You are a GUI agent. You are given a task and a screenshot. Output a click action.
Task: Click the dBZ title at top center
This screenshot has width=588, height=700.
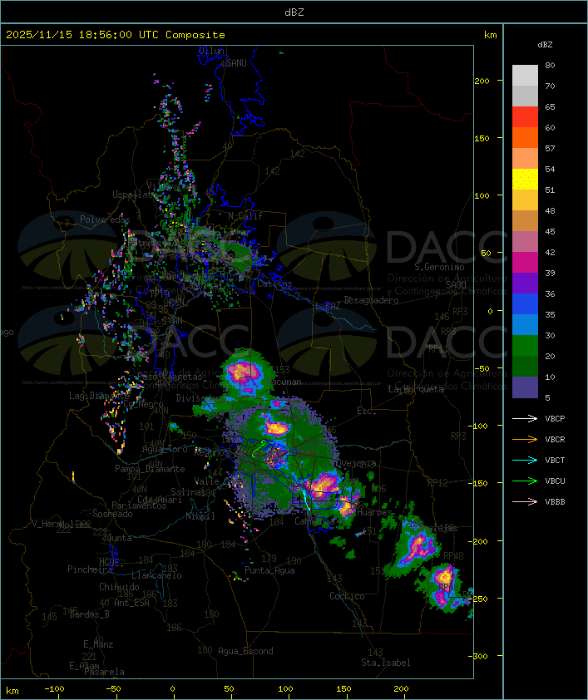click(294, 12)
